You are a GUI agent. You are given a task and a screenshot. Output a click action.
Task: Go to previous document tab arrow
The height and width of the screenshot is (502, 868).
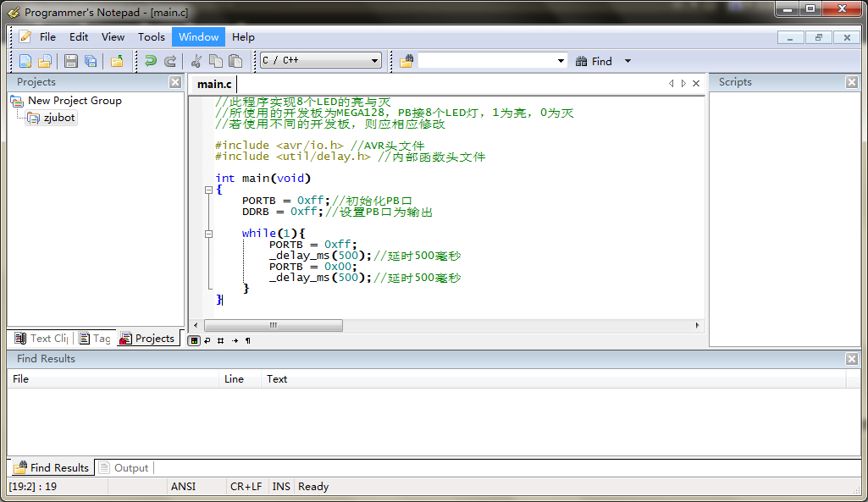(x=671, y=83)
